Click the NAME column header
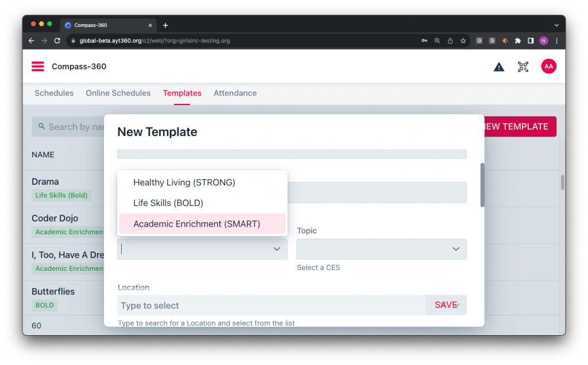Screen dimensions: 588x365 click(42, 155)
